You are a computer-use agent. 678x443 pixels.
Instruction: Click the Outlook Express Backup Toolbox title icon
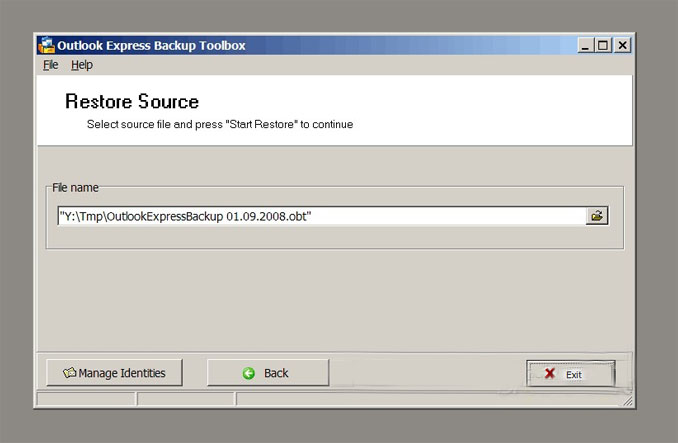tap(46, 45)
